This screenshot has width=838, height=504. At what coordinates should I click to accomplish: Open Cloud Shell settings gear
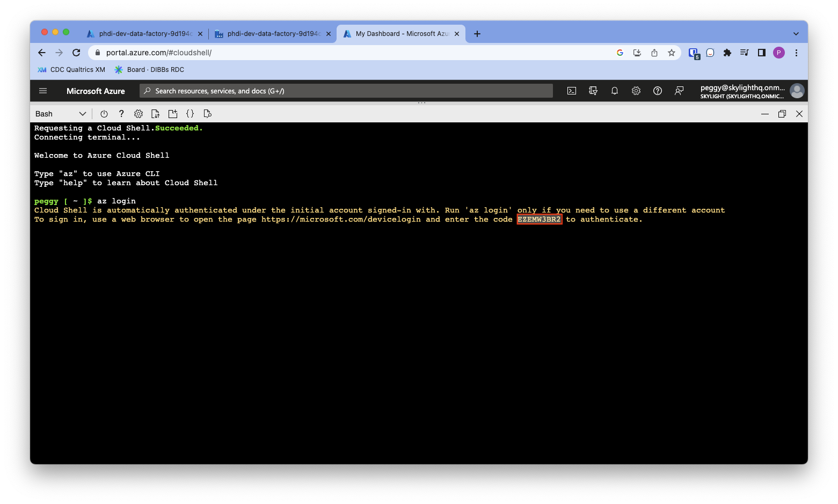tap(139, 114)
